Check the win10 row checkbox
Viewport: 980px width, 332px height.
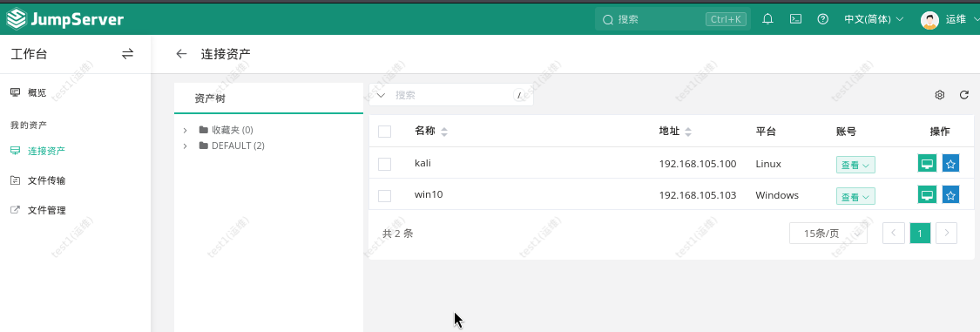pos(384,196)
